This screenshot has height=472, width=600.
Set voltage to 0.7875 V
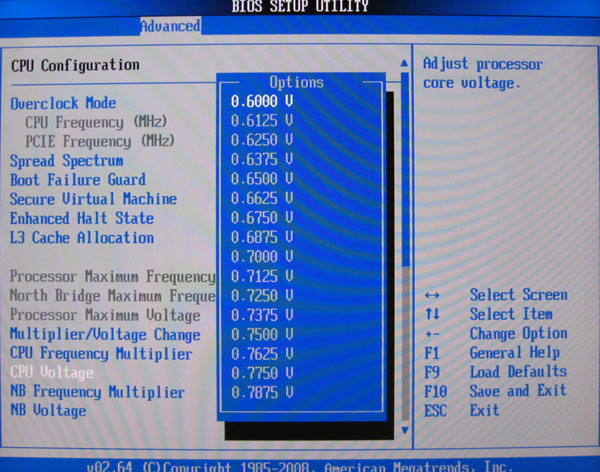262,393
